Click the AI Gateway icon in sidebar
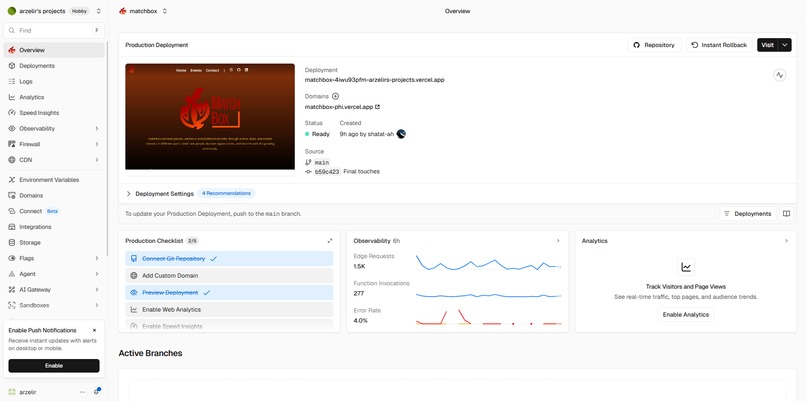The width and height of the screenshot is (806, 401). coord(12,289)
